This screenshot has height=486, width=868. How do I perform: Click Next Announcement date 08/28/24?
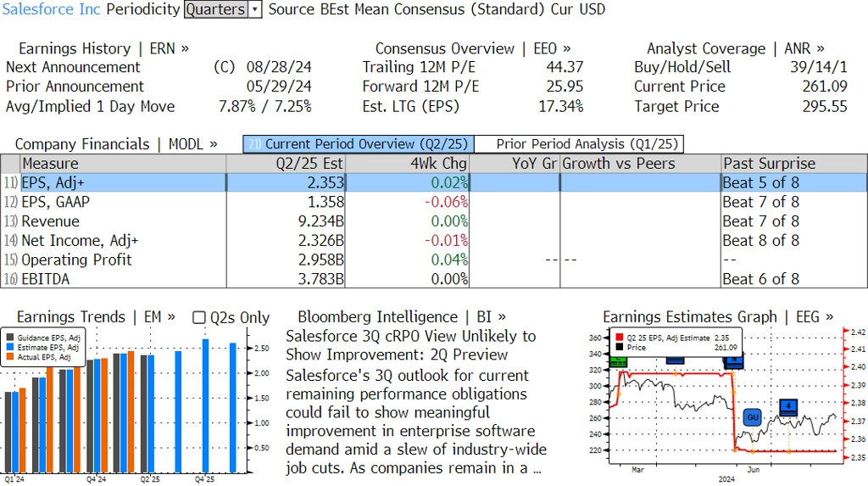[278, 67]
